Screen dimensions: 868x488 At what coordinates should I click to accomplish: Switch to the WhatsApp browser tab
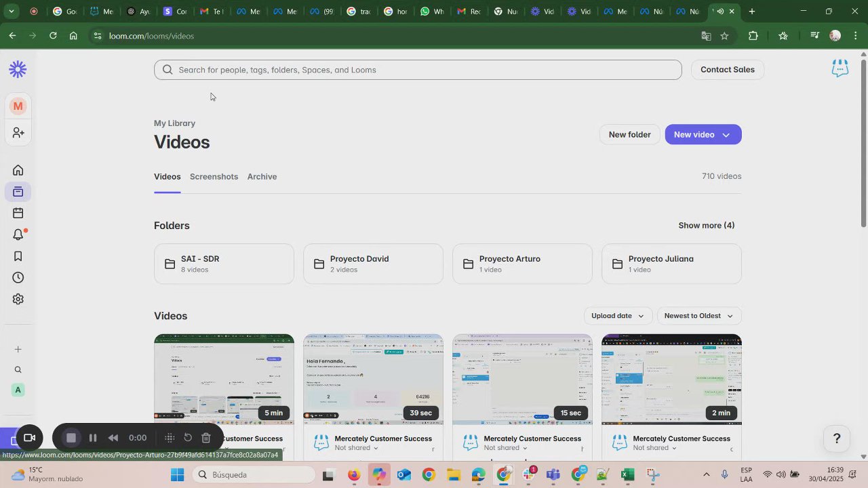431,12
